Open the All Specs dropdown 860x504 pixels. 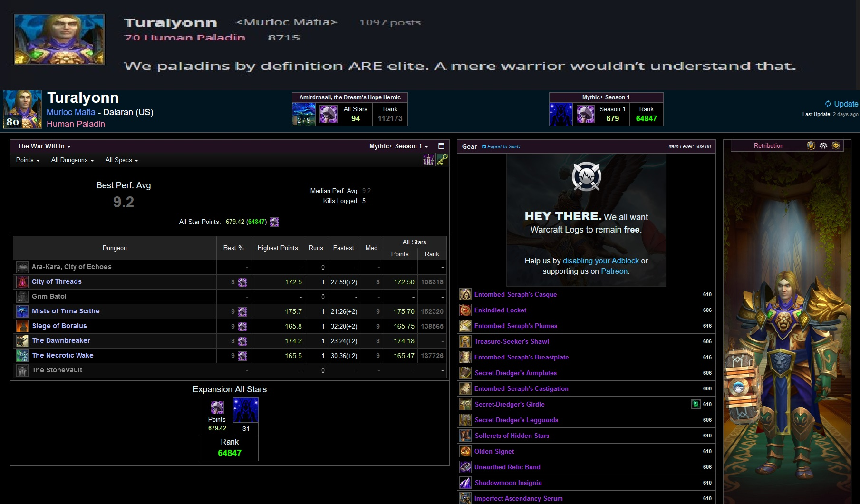click(122, 160)
